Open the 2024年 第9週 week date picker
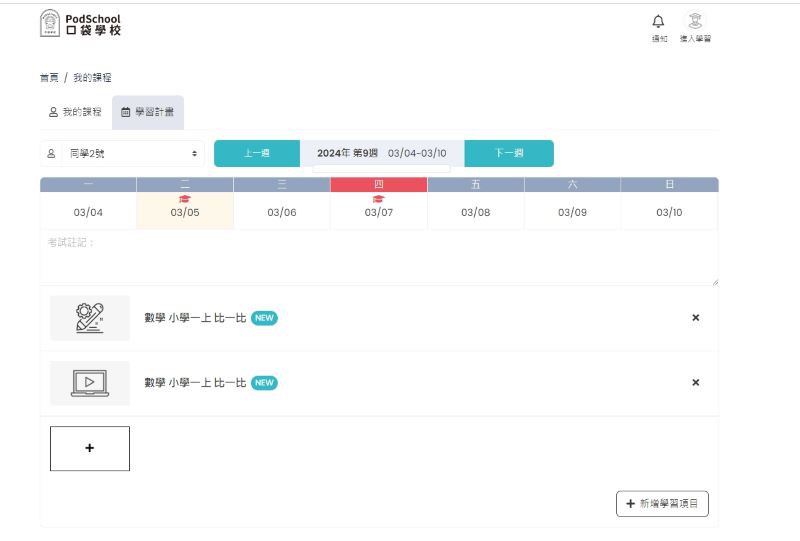 click(382, 153)
